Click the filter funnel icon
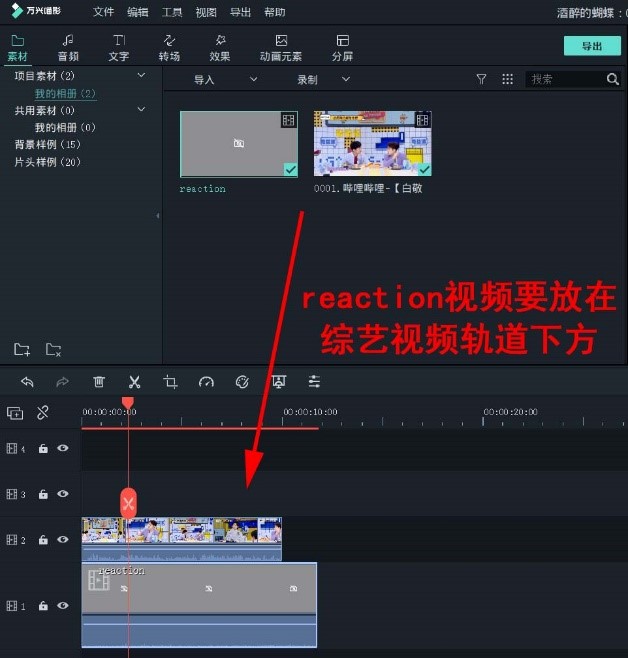 pyautogui.click(x=481, y=79)
